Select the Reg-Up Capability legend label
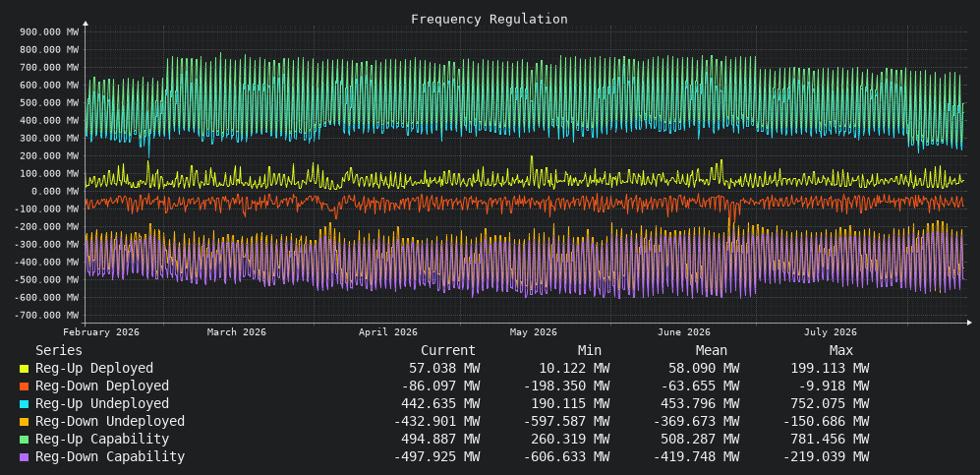Screen dimensions: 980x475 (x=102, y=439)
